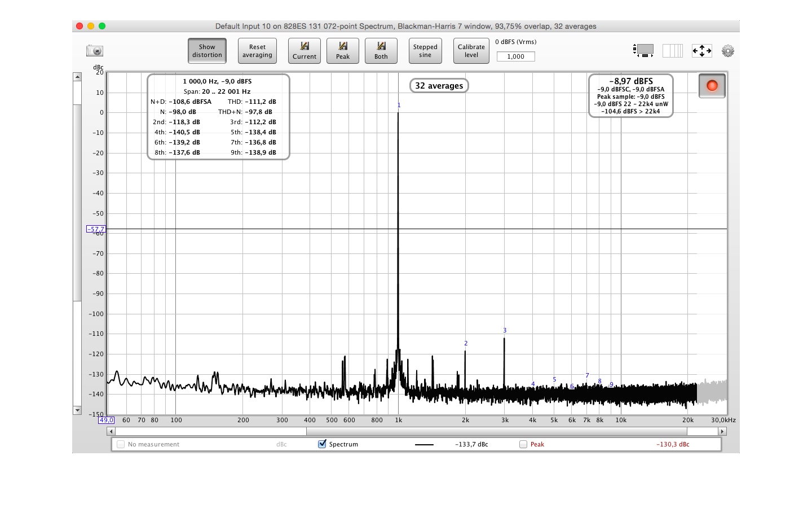Click the Spectrum black line swatch in legend

pos(424,445)
